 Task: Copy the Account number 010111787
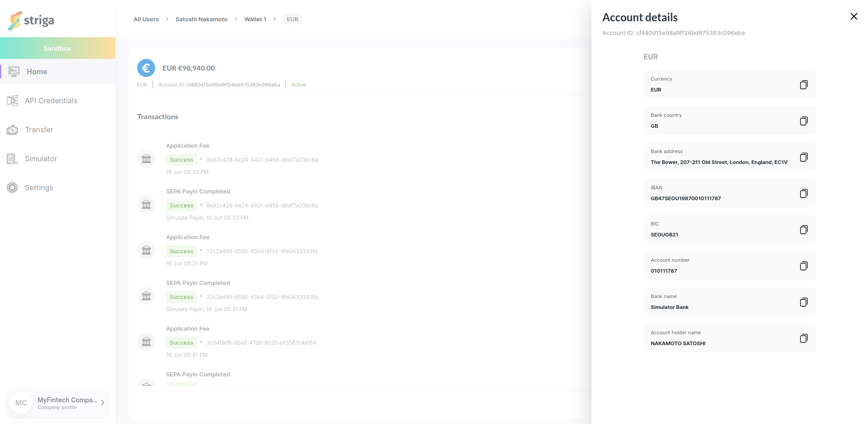tap(803, 266)
